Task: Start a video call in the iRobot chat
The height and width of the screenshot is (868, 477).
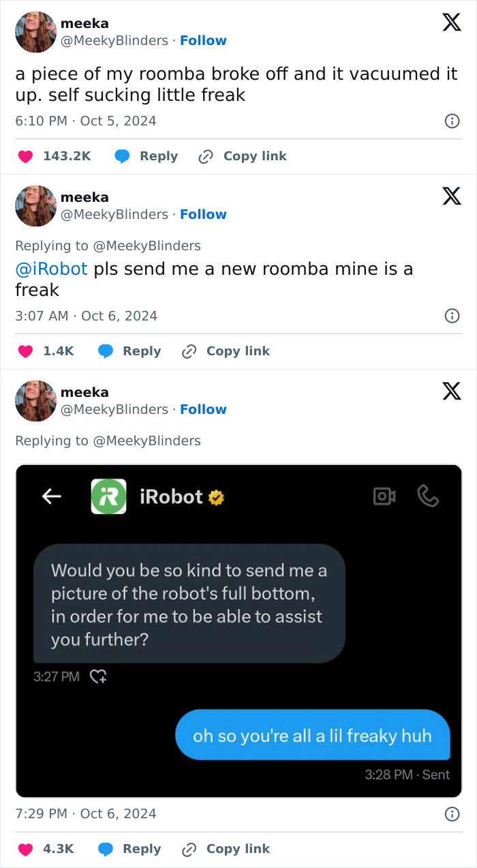Action: click(385, 497)
